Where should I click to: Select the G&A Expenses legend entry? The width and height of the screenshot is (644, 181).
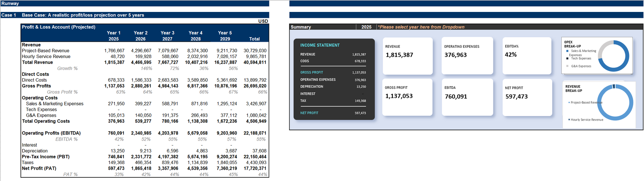point(581,66)
